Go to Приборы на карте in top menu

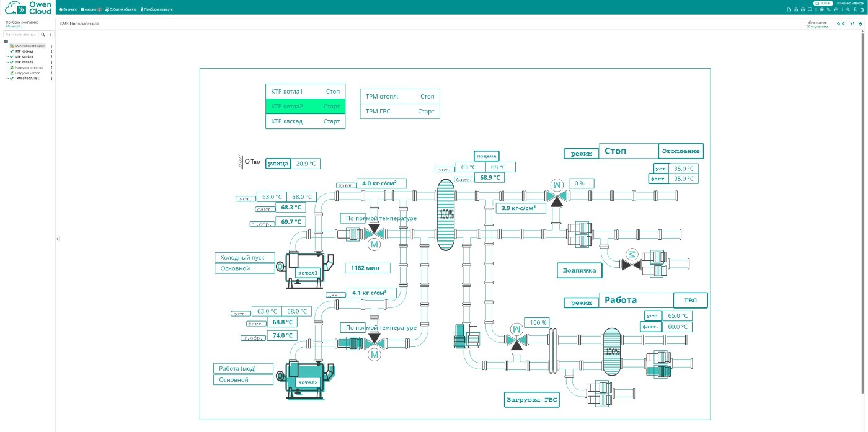tap(156, 10)
